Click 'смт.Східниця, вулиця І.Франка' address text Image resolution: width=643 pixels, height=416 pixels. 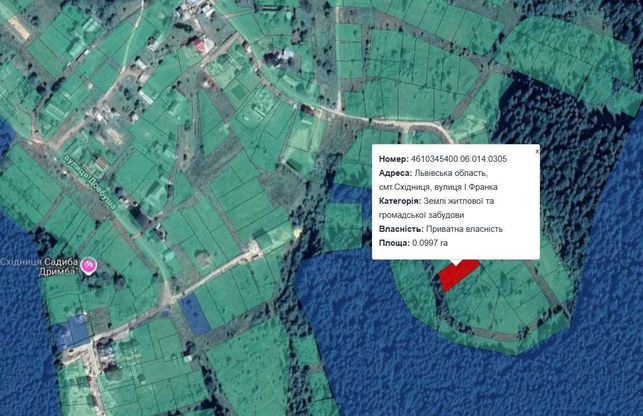pos(438,187)
